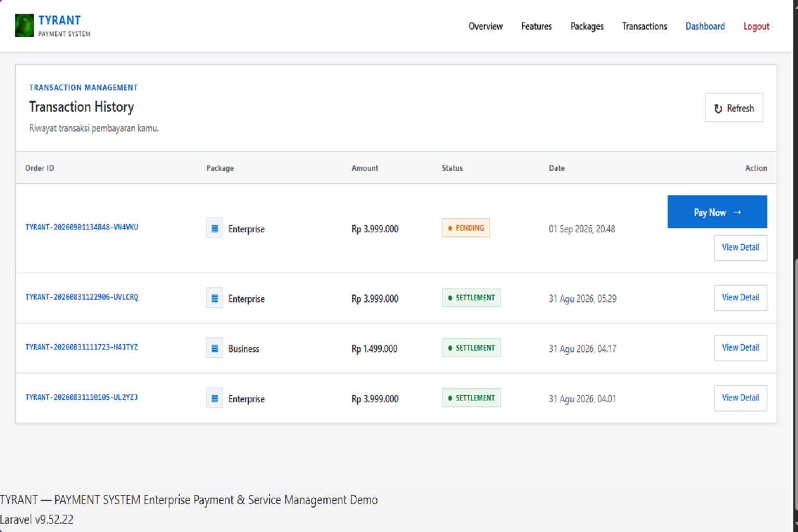Go to Packages in navigation

(587, 26)
